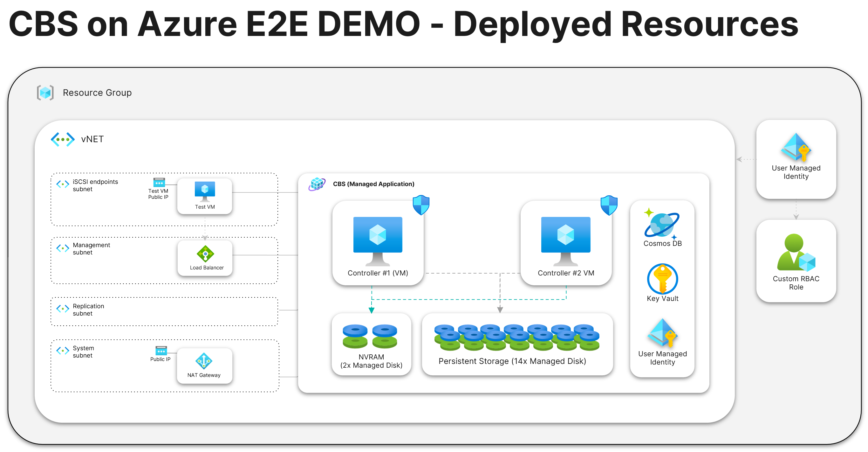Click the NVRAM managed disks icon

click(x=370, y=336)
